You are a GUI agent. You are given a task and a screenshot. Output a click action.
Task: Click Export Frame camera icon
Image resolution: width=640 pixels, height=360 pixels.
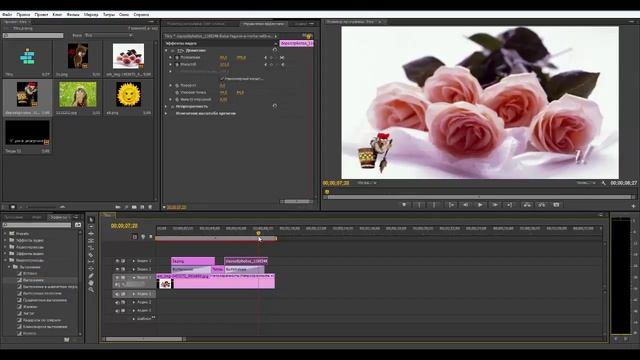pyautogui.click(x=556, y=205)
